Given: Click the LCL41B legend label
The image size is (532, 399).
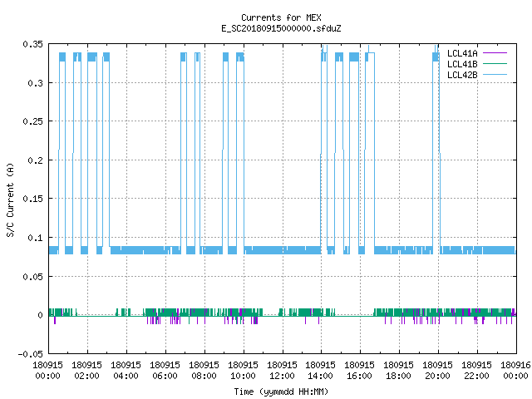Looking at the screenshot, I should pyautogui.click(x=462, y=64).
